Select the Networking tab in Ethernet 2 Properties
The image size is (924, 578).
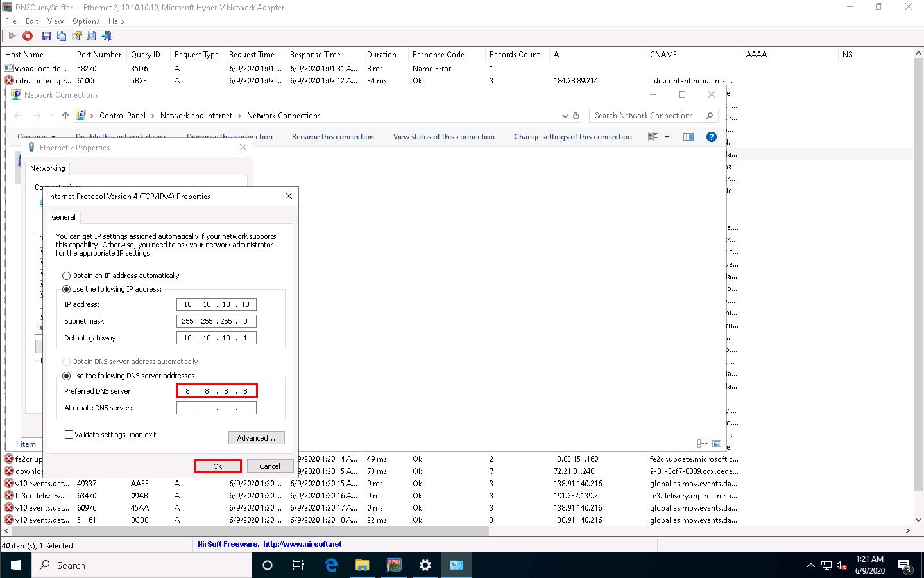(48, 168)
